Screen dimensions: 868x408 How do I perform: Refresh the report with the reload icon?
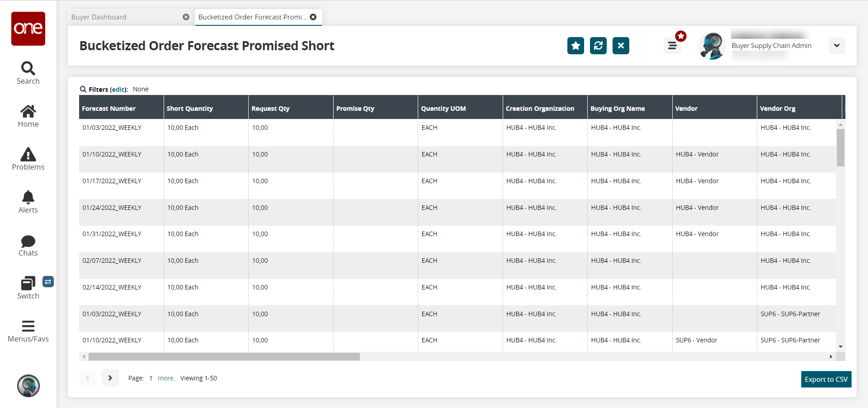(598, 46)
